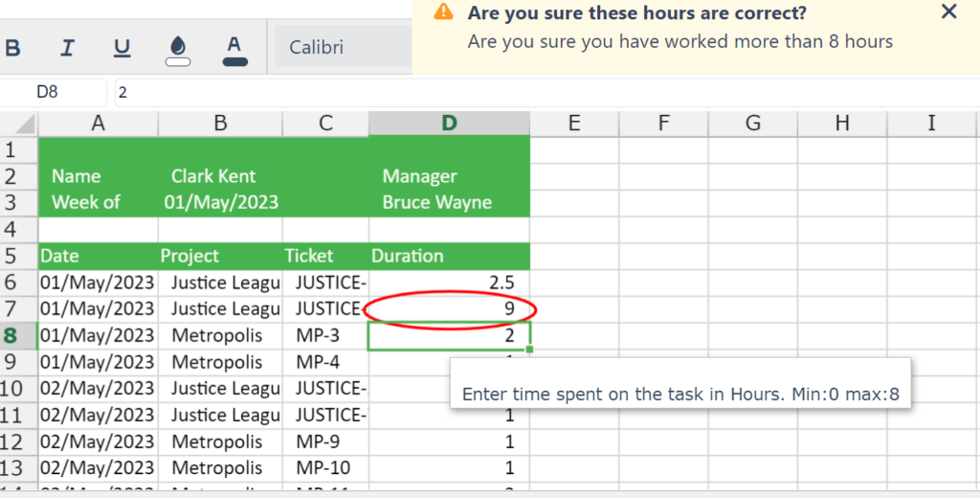Select column B header
Image resolution: width=980 pixels, height=498 pixels.
click(x=220, y=124)
